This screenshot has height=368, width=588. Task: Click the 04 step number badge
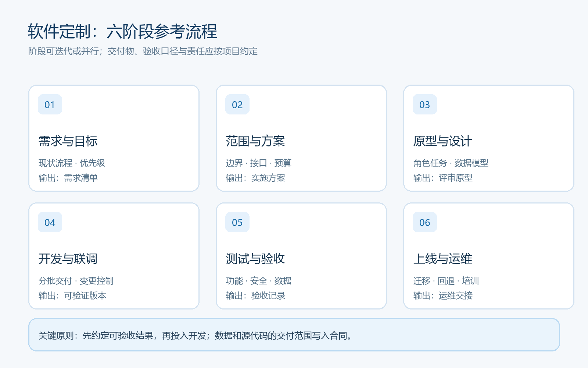[x=50, y=222]
